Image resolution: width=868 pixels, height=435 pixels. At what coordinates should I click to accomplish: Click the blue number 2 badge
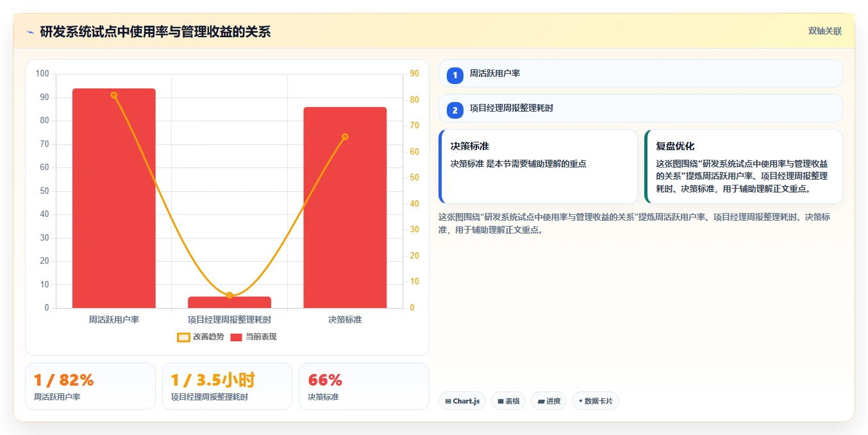click(455, 110)
